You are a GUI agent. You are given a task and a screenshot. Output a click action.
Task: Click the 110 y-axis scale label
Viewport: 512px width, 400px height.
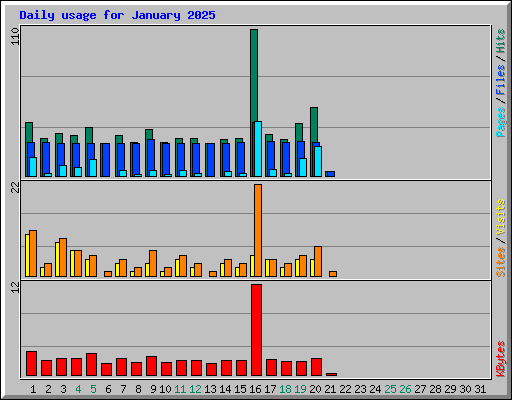coord(15,36)
